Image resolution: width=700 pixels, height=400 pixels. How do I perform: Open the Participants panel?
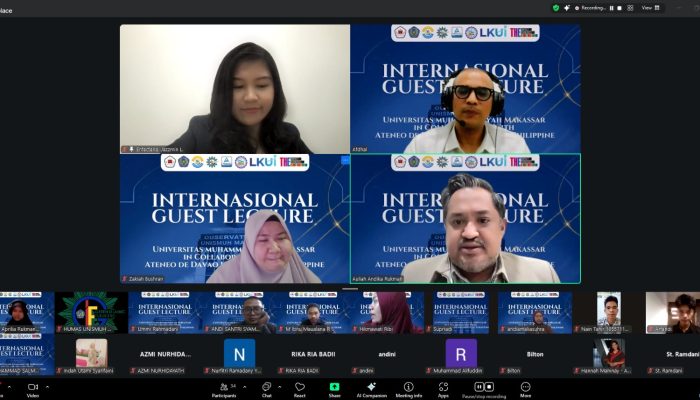[224, 389]
